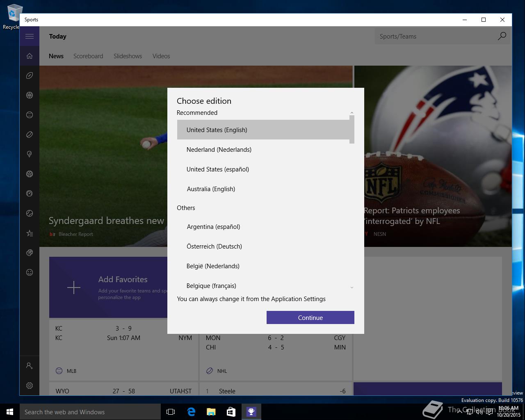This screenshot has width=525, height=420.
Task: Open the hamburger navigation menu
Action: pyautogui.click(x=30, y=36)
